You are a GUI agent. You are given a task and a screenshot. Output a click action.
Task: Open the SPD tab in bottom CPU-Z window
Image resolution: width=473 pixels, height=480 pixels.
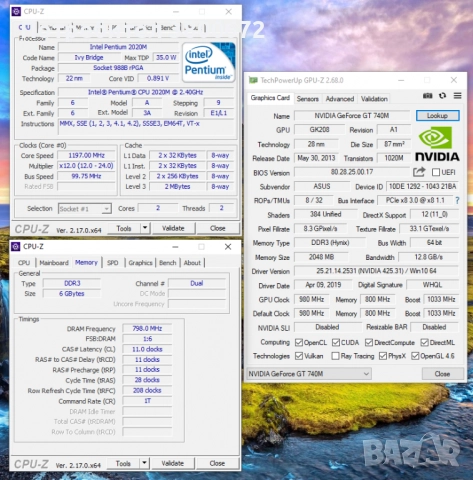pyautogui.click(x=113, y=263)
